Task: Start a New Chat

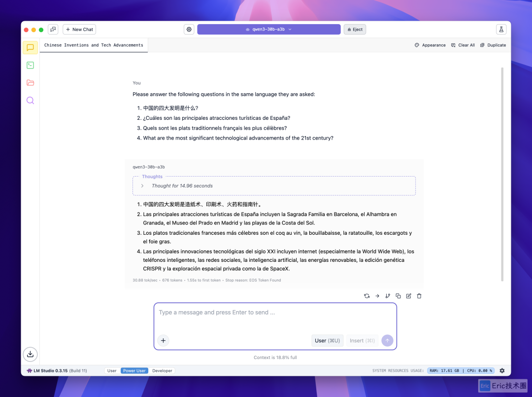Action: tap(79, 30)
